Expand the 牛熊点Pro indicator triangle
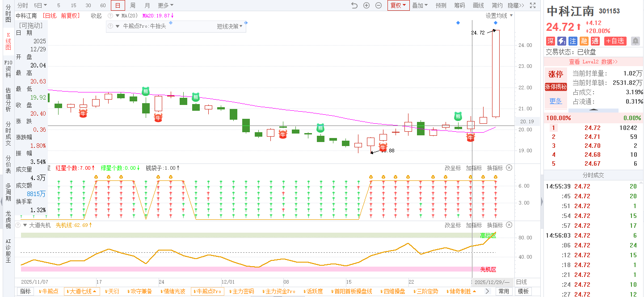The width and height of the screenshot is (644, 297). 118,26
